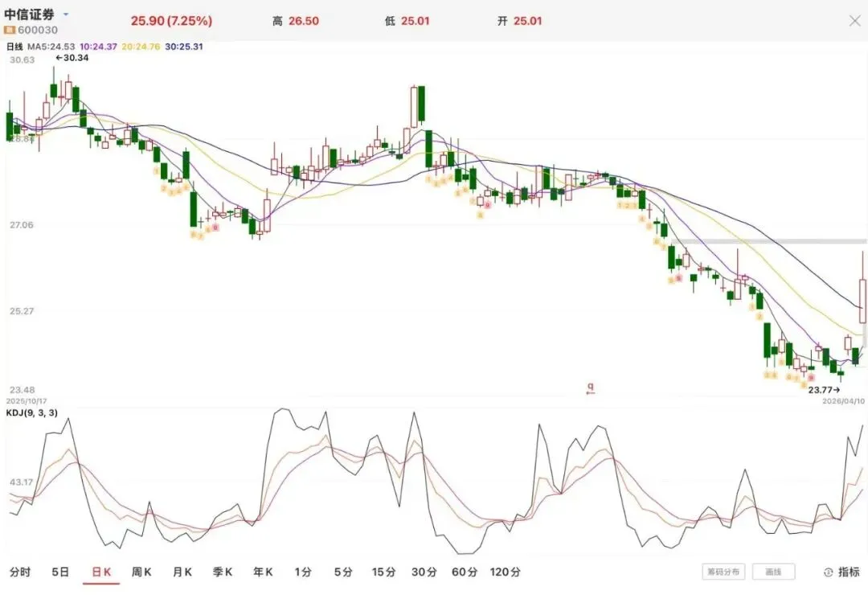Choose the 120分 period tab
Image resolution: width=868 pixels, height=603 pixels.
point(505,572)
